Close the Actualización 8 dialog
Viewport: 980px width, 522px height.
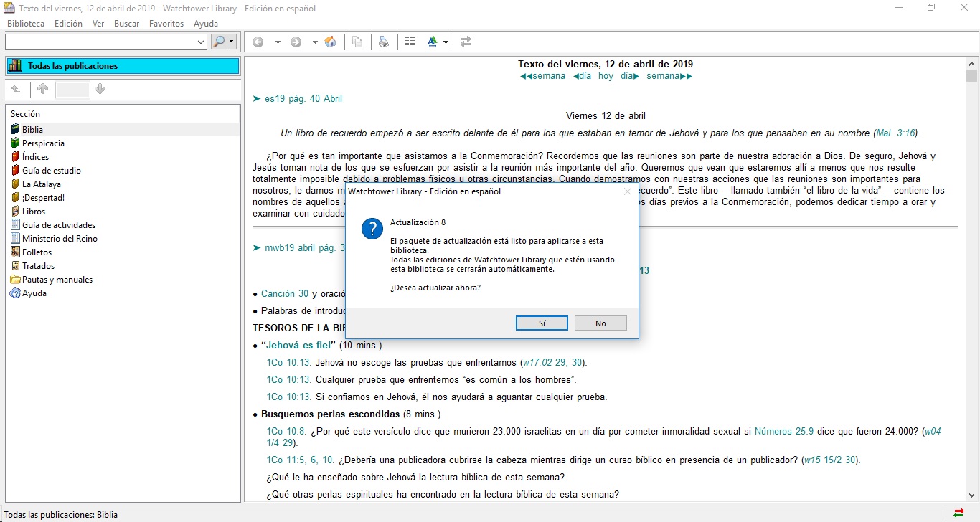tap(628, 191)
